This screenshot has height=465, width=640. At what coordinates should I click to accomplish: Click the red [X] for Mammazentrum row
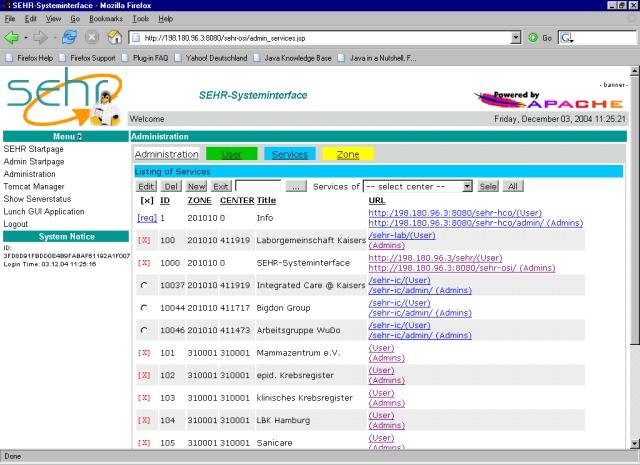pos(144,353)
